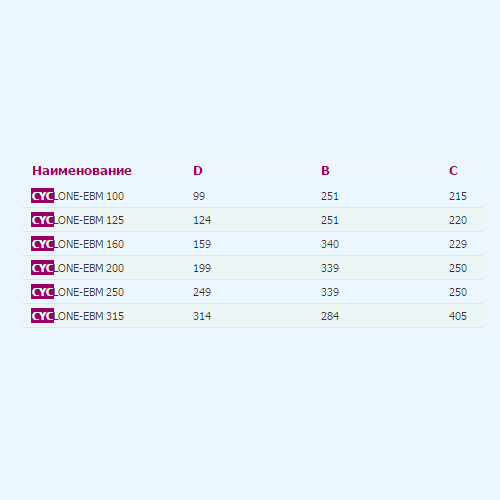Open the CYCLONE-EBM 160 product link
500x500 pixels.
[x=77, y=244]
